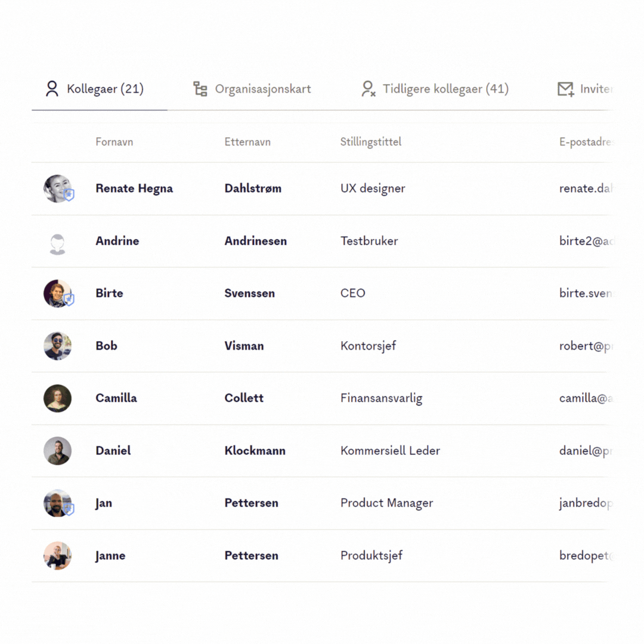Image resolution: width=644 pixels, height=644 pixels.
Task: Select Renate Hegna Dahlstrøm's name
Action: coord(134,188)
